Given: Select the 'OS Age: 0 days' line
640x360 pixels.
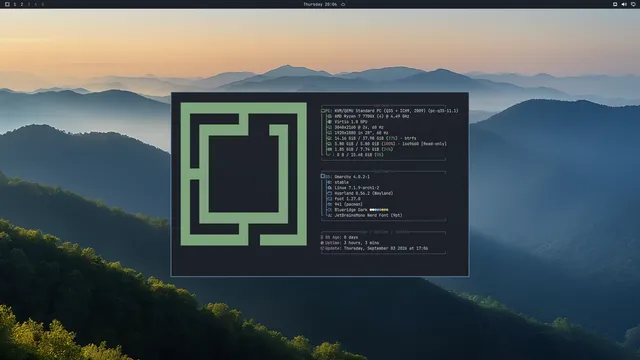Looking at the screenshot, I should [x=339, y=237].
